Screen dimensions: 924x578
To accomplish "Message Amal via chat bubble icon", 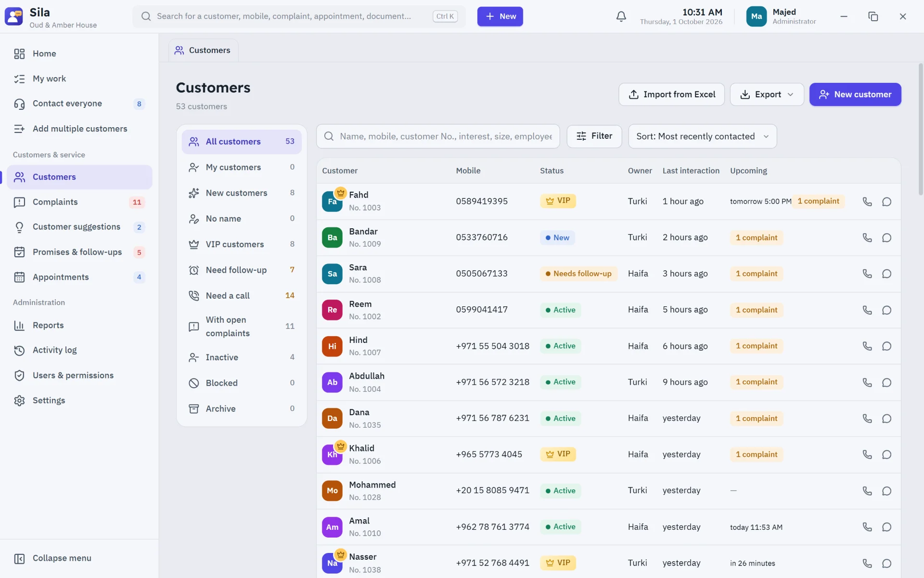I will coord(886,527).
